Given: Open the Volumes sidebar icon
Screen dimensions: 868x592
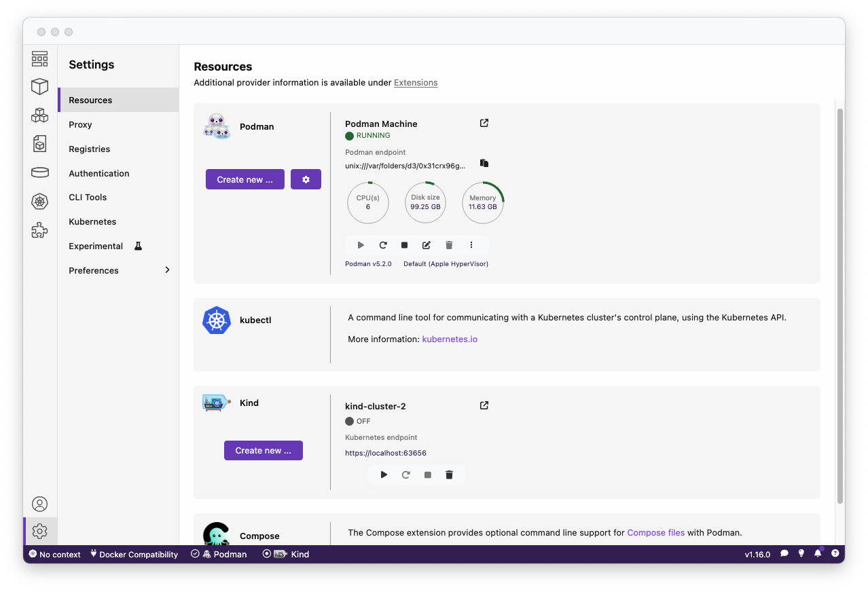Looking at the screenshot, I should [40, 172].
